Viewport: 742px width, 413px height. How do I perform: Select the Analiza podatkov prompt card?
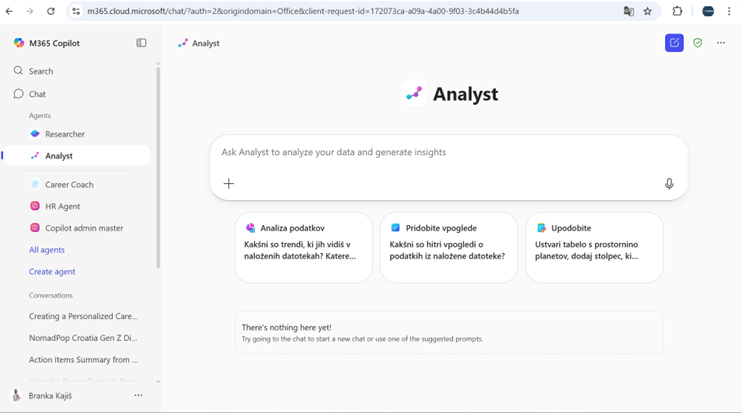(304, 247)
